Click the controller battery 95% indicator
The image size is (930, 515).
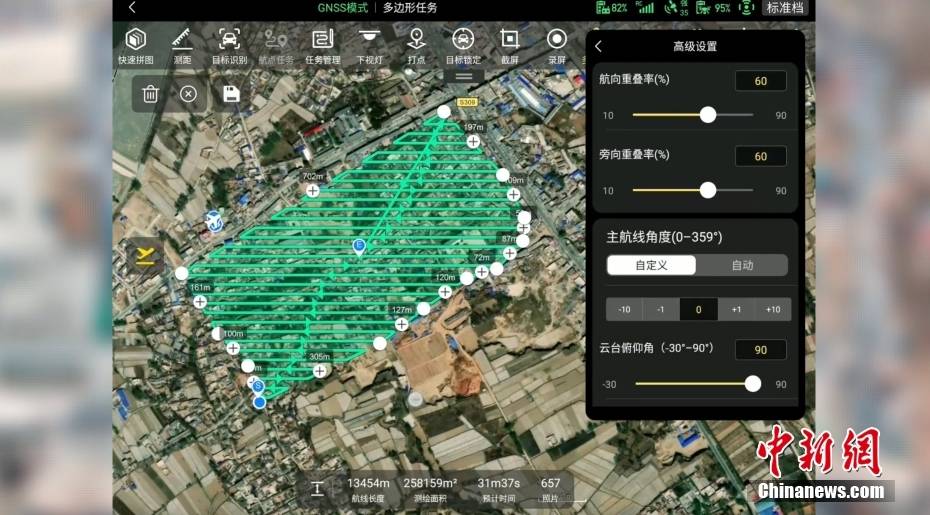[714, 8]
